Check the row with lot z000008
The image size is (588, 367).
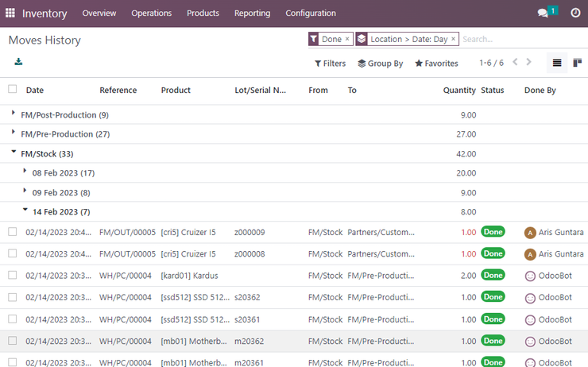coord(13,253)
